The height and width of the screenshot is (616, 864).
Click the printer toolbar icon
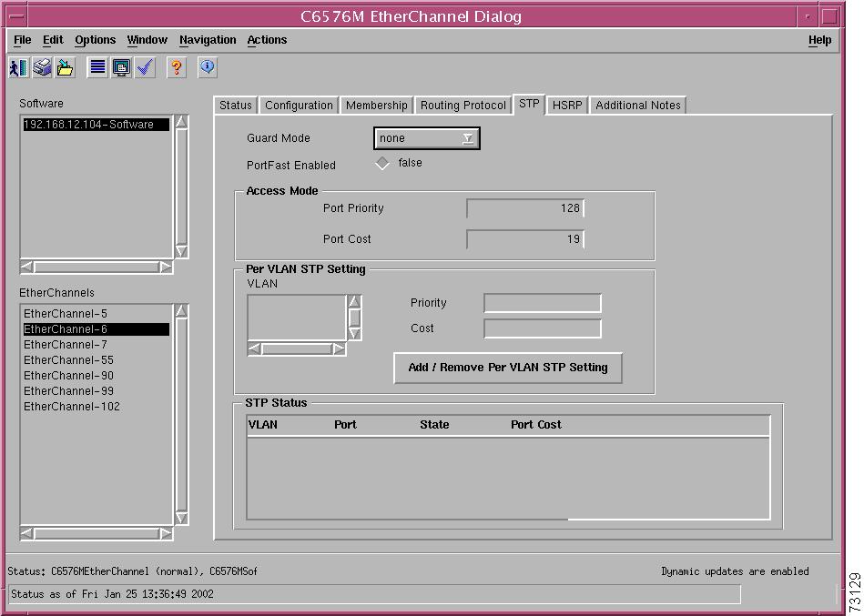[x=42, y=67]
